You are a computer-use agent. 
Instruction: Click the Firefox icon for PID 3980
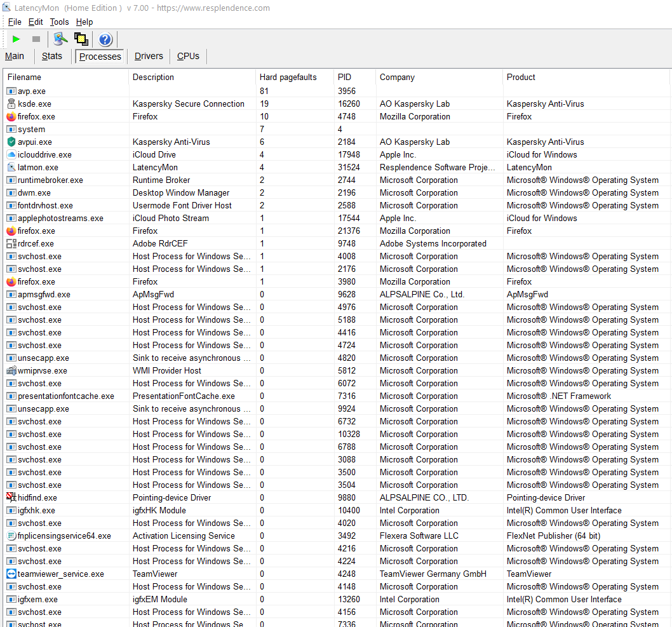click(11, 281)
